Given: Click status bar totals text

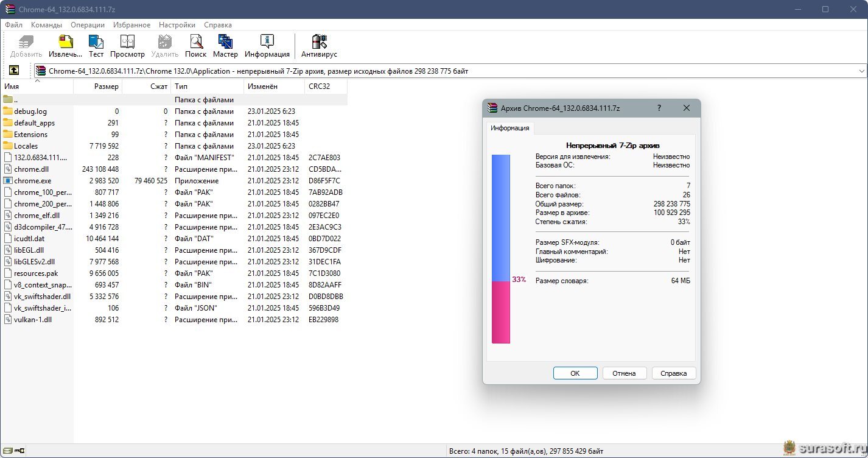Looking at the screenshot, I should 526,451.
